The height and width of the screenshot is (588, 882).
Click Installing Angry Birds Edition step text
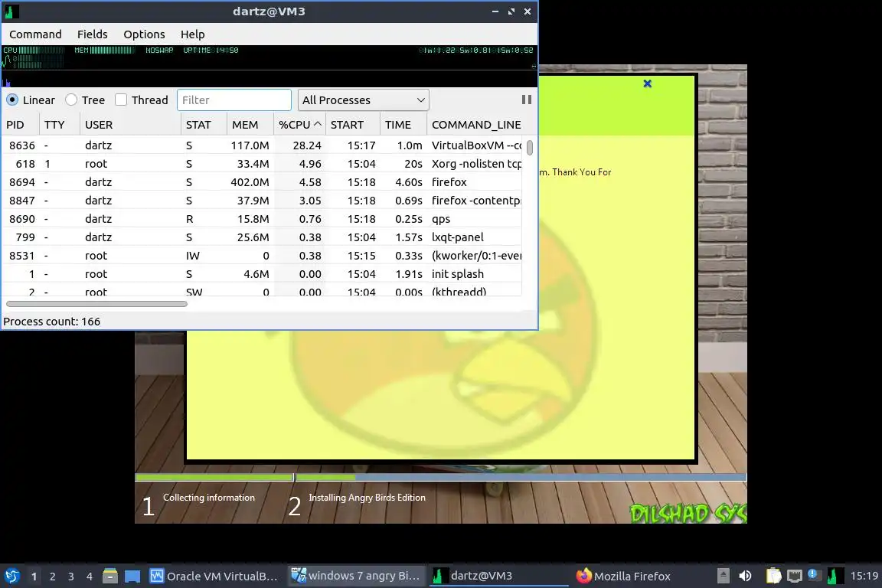[367, 498]
